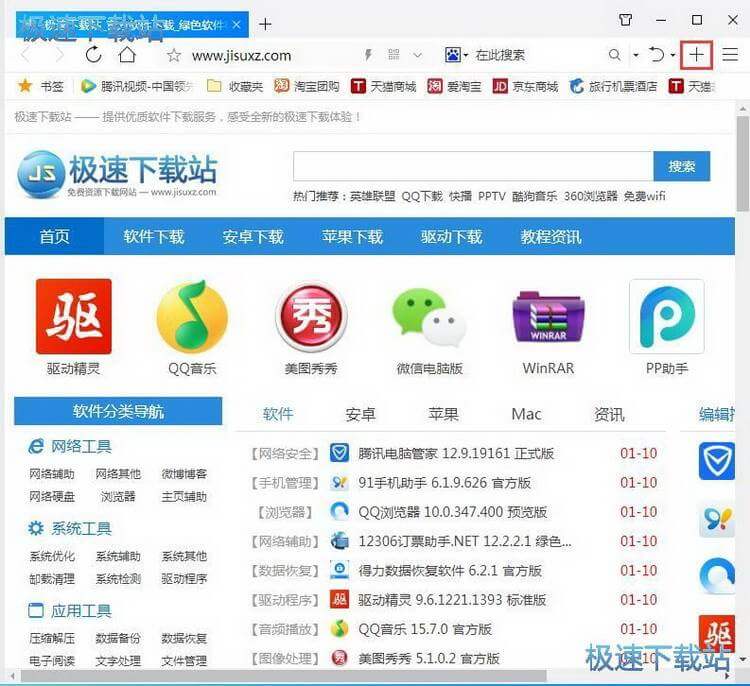The height and width of the screenshot is (686, 750).
Task: Switch to the 苹果 list tab
Action: [443, 414]
